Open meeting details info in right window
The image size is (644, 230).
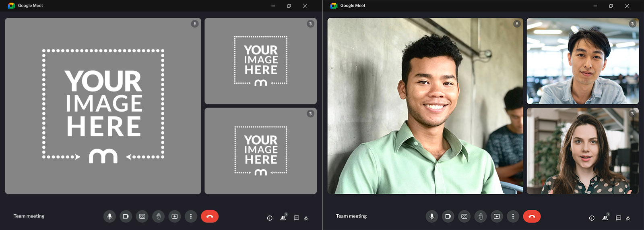pyautogui.click(x=592, y=218)
